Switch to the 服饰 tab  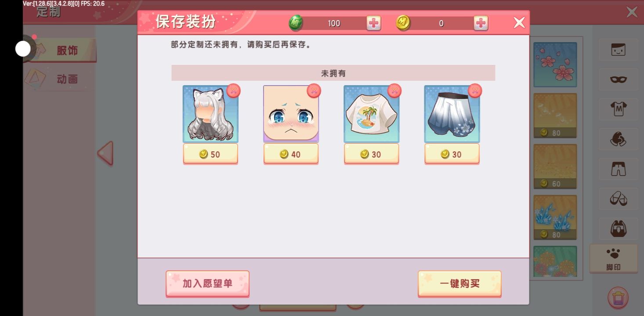pyautogui.click(x=67, y=50)
